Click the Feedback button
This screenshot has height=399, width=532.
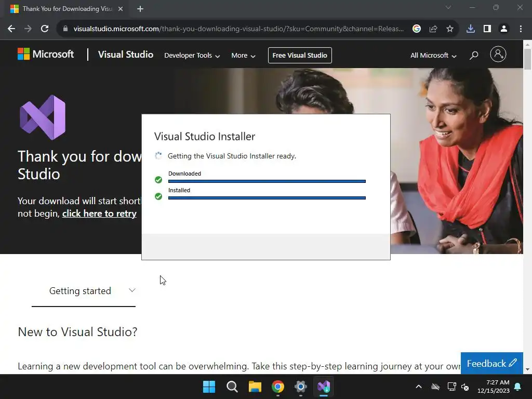tap(491, 363)
